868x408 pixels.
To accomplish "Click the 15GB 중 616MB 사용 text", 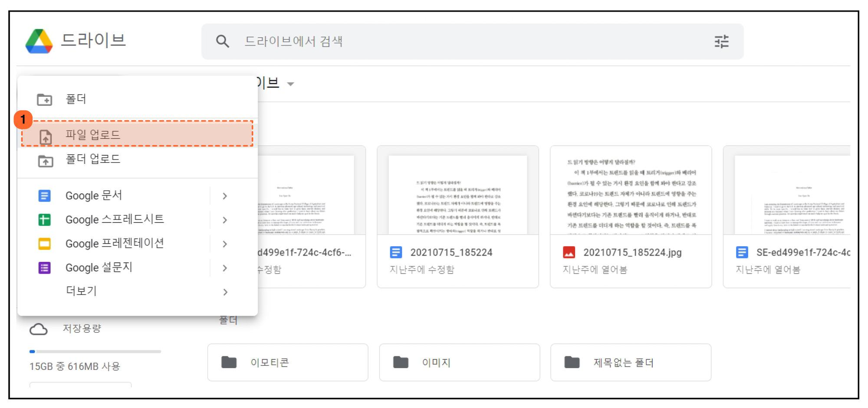I will 75,366.
